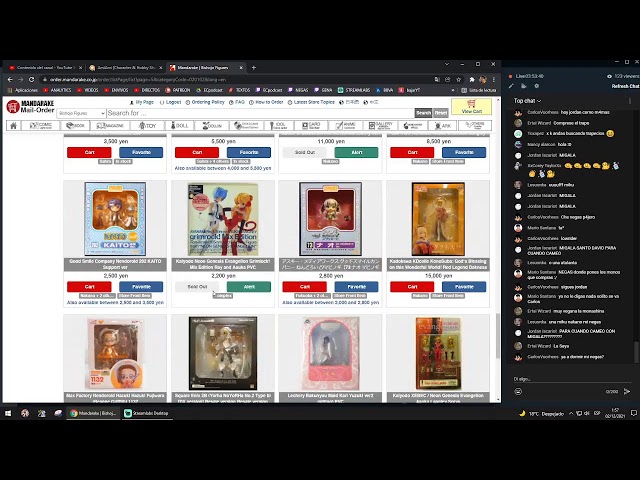Open the ANALYTICS bookmark
Screen dimensions: 640x480
(57, 90)
